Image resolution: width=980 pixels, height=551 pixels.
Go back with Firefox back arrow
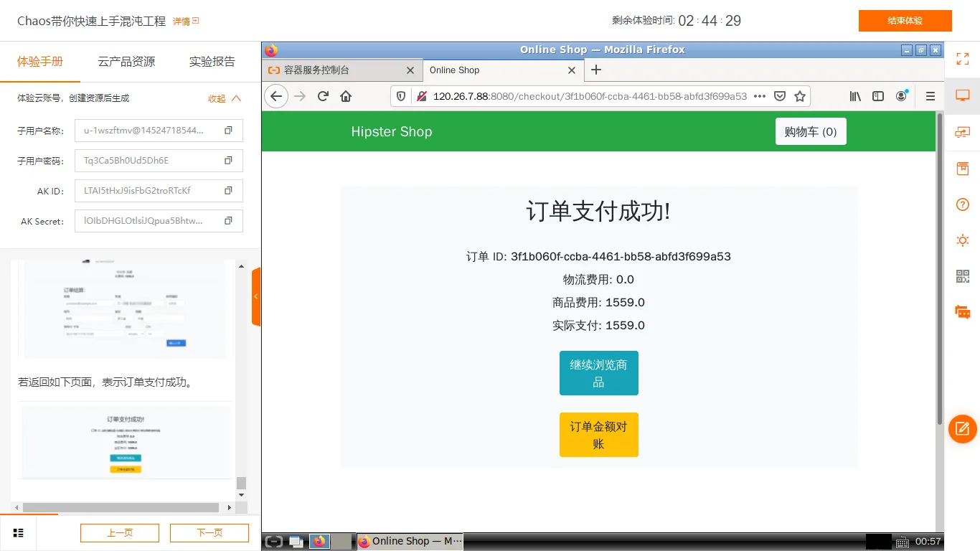tap(276, 96)
